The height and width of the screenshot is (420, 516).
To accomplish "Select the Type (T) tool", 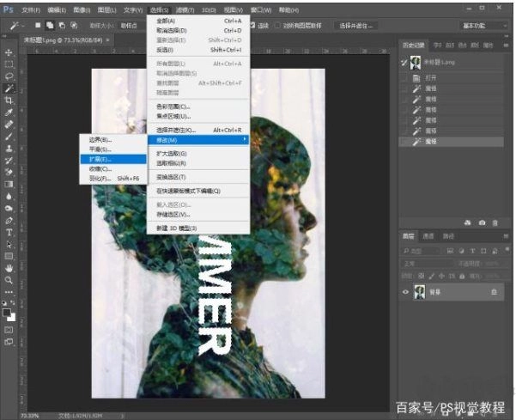I will click(x=9, y=232).
